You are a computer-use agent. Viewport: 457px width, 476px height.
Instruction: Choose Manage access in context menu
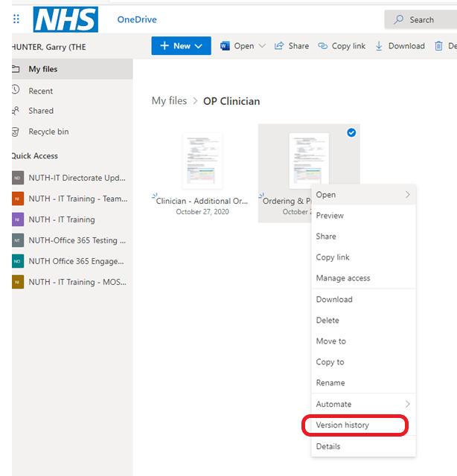click(x=342, y=278)
